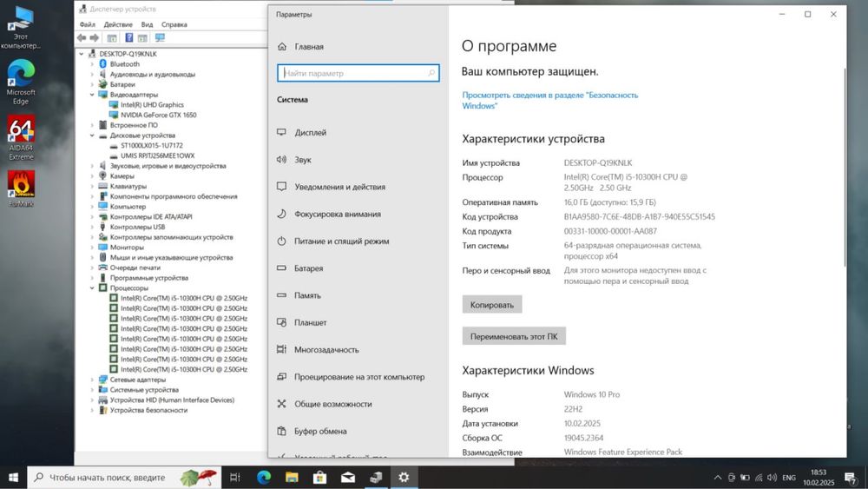
Task: Click volume icon in system tray
Action: (x=773, y=478)
